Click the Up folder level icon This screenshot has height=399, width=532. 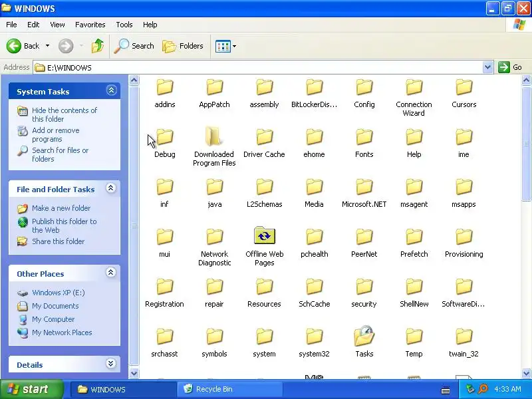coord(98,46)
